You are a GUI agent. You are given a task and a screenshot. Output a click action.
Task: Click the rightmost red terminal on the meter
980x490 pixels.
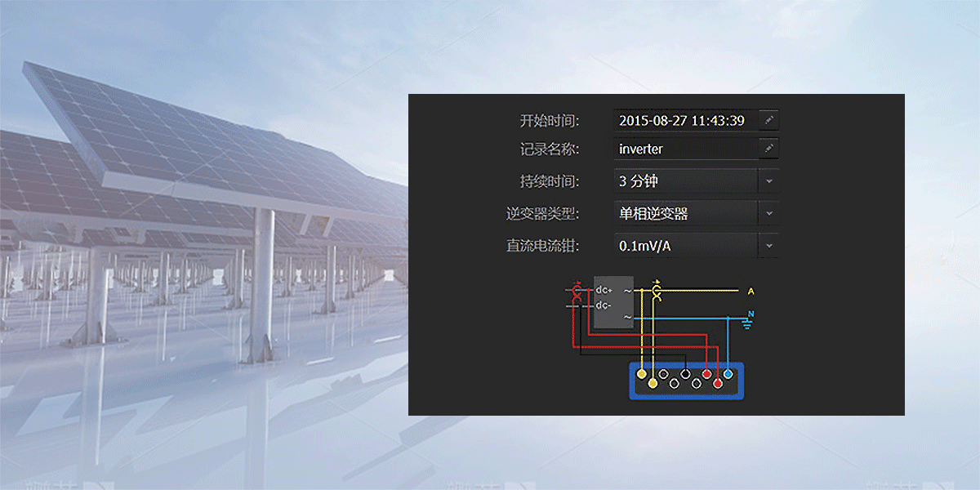coord(718,383)
